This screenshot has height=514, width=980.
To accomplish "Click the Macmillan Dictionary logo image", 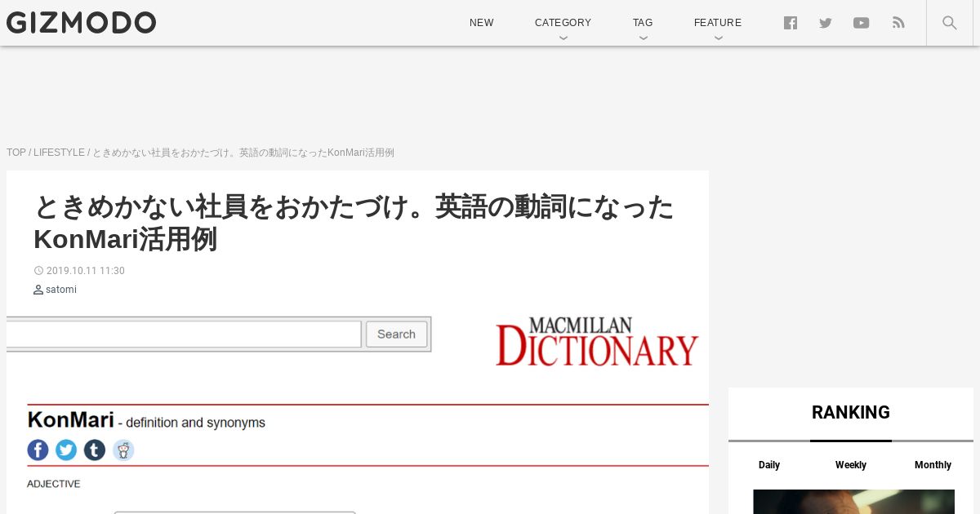I will (x=597, y=341).
